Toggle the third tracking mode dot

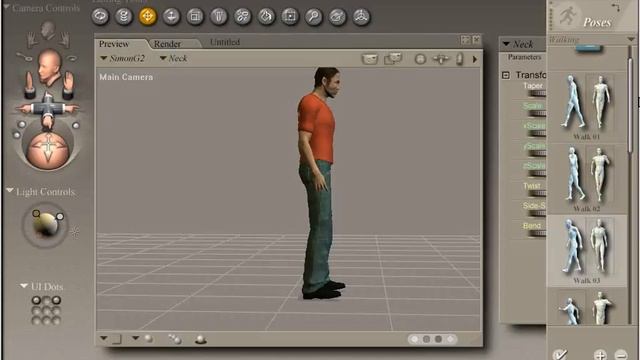438,339
